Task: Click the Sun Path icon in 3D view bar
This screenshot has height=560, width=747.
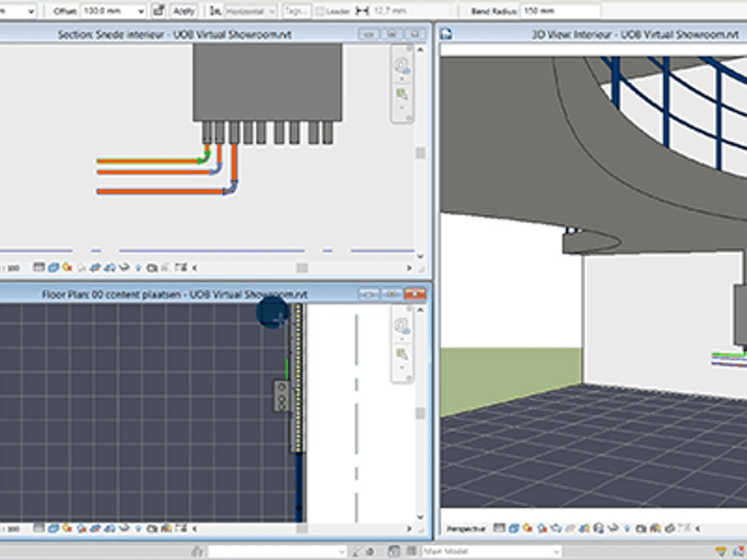Action: (527, 528)
